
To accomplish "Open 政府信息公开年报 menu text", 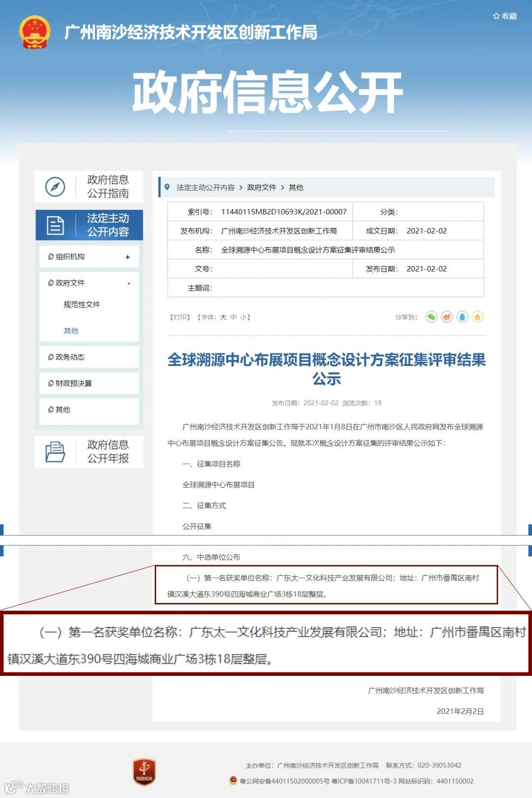I will [x=108, y=452].
